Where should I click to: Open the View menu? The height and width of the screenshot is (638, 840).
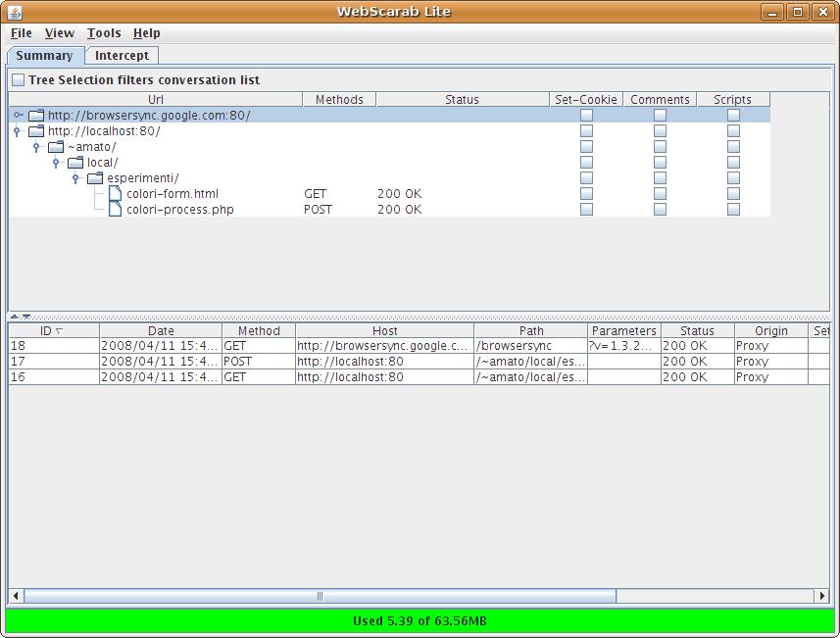coord(60,33)
